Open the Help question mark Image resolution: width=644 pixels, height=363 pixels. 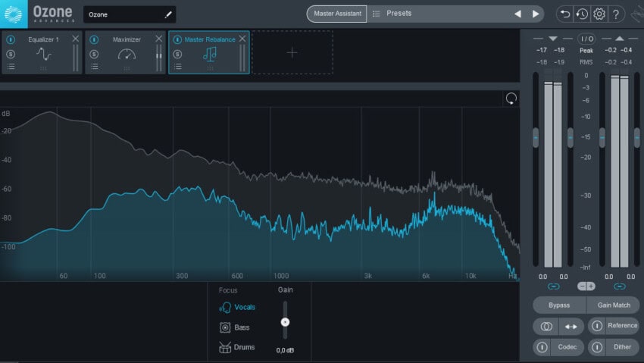click(616, 14)
